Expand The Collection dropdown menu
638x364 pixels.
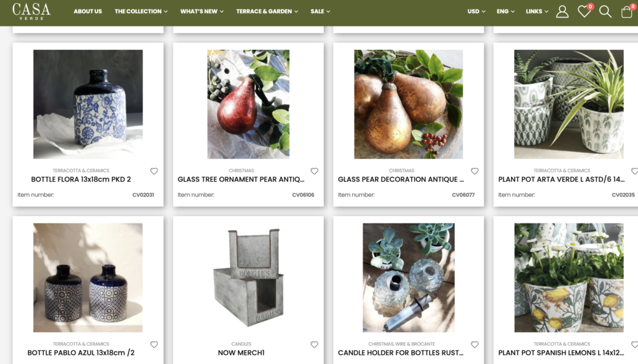coord(141,11)
